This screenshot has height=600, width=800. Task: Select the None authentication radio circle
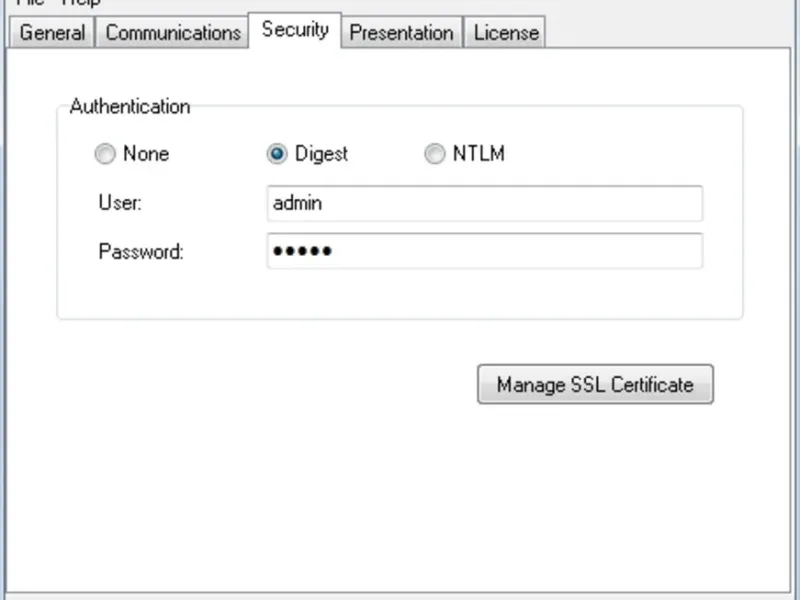pos(104,154)
